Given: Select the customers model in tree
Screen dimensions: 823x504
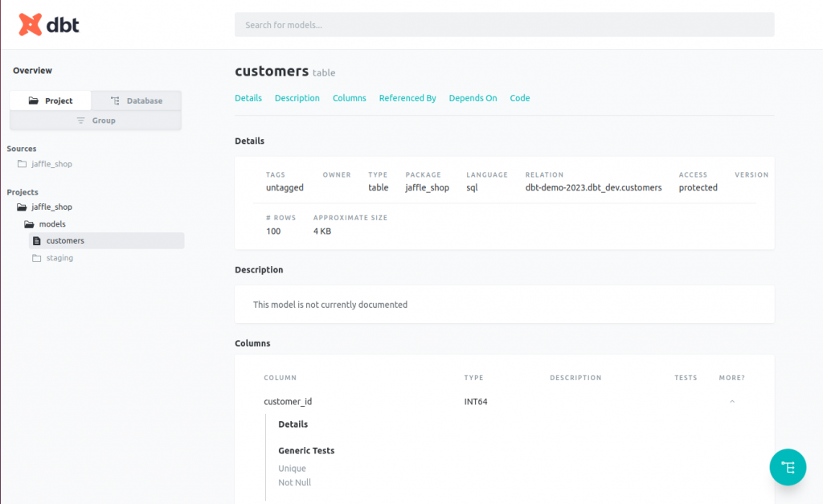Looking at the screenshot, I should pos(107,240).
